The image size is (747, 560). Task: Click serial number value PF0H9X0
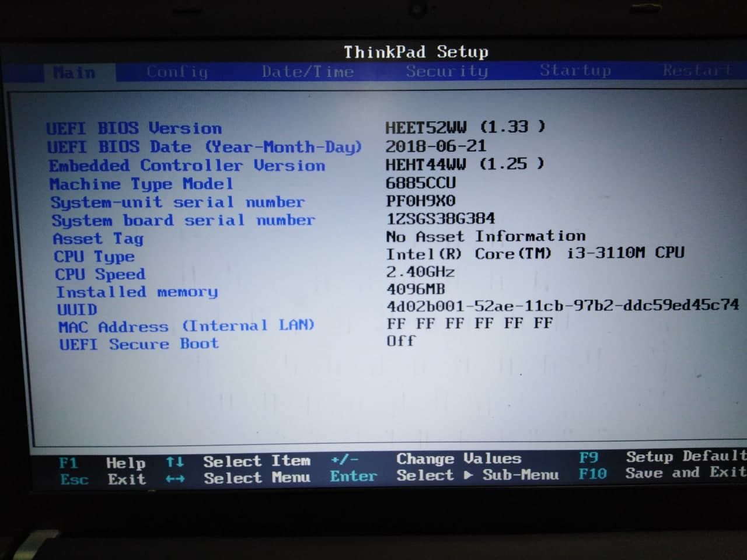[421, 201]
